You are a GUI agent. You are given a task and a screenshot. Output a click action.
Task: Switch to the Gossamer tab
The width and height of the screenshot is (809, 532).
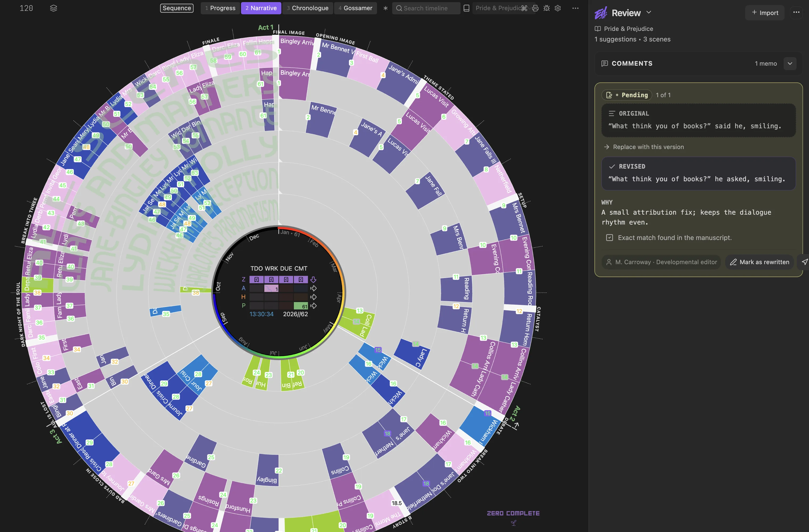[356, 8]
